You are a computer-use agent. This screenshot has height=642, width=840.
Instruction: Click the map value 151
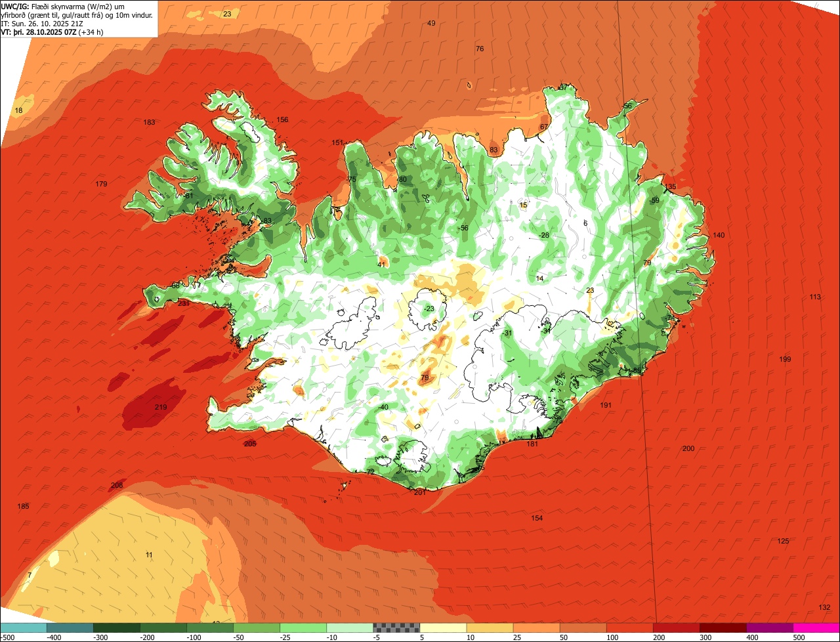point(337,142)
